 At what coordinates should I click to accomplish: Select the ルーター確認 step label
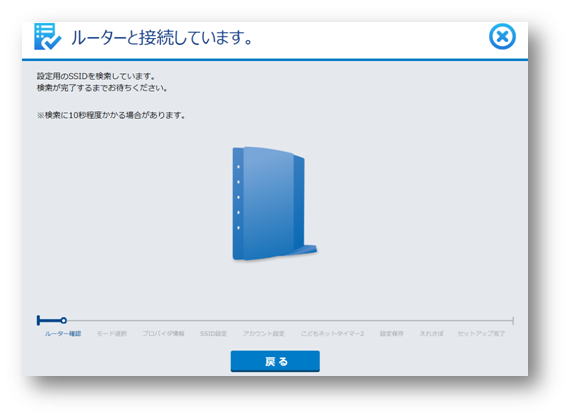click(x=63, y=333)
